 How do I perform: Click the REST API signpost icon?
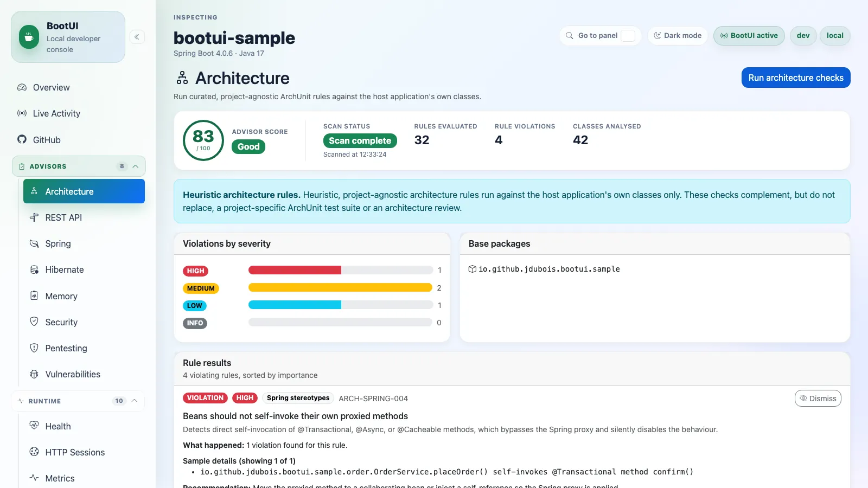[34, 217]
